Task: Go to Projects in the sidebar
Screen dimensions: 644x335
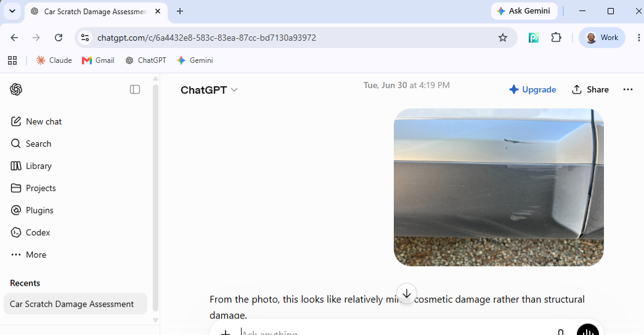Action: click(x=33, y=188)
